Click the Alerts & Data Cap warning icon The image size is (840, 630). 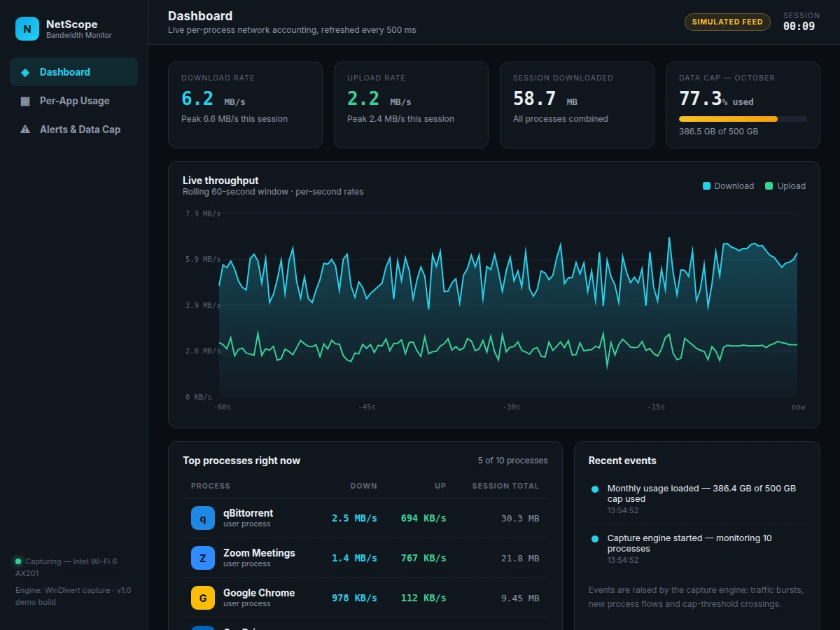pos(25,129)
